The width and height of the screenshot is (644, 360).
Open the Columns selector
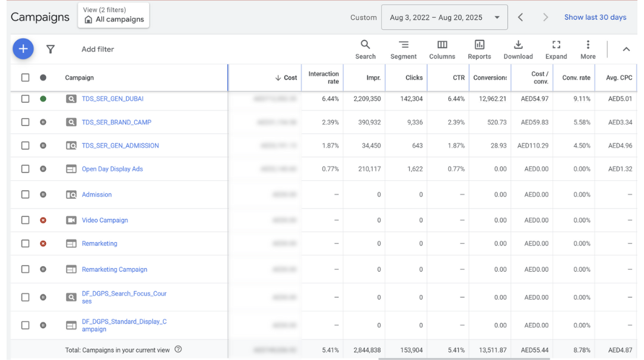(442, 50)
